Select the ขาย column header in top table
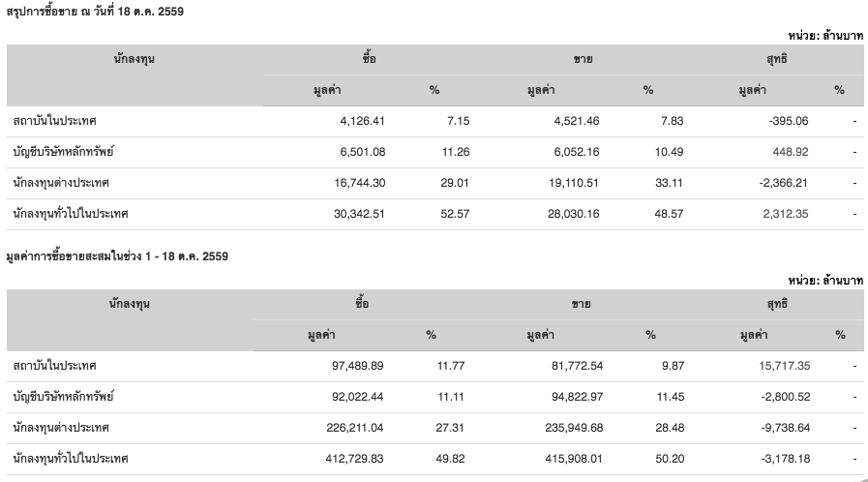The image size is (868, 482). pos(583,59)
